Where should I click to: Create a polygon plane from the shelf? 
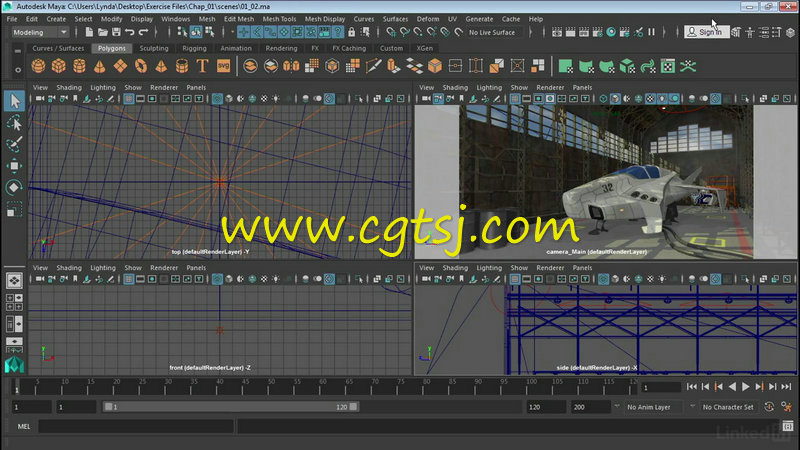(120, 66)
